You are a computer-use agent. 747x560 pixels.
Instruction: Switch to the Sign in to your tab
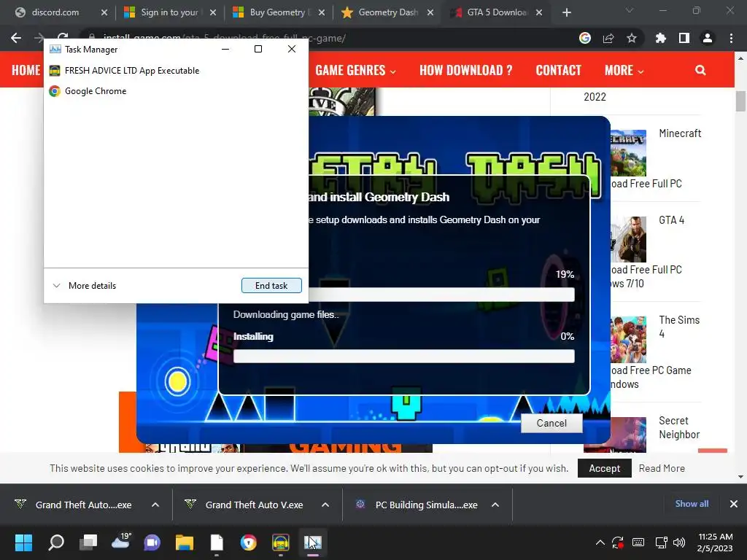tap(170, 12)
